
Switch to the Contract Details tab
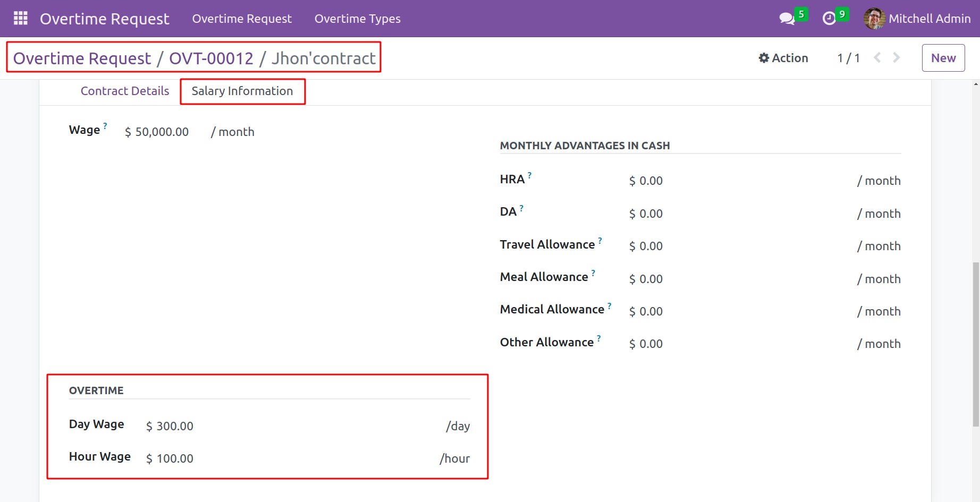(125, 91)
